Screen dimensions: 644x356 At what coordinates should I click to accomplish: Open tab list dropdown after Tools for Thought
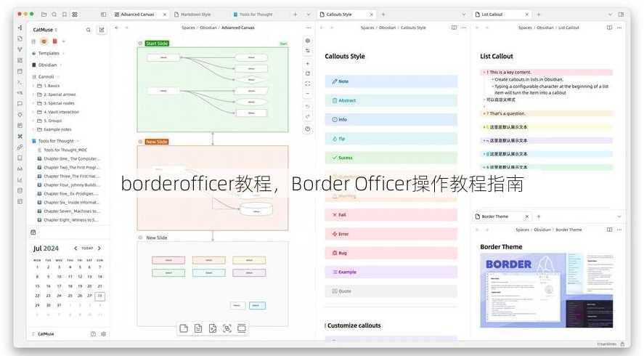tap(309, 15)
